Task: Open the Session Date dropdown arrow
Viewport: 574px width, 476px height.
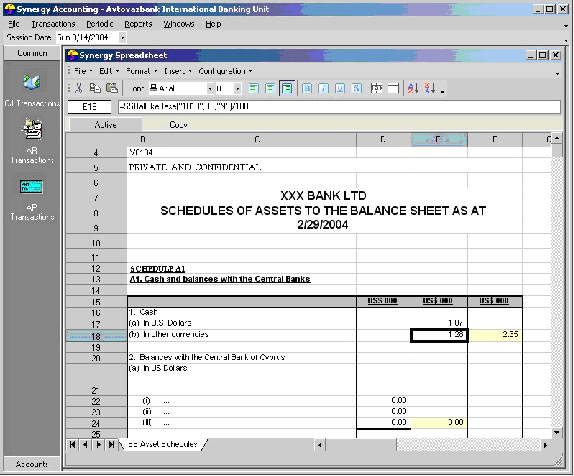Action: (123, 37)
